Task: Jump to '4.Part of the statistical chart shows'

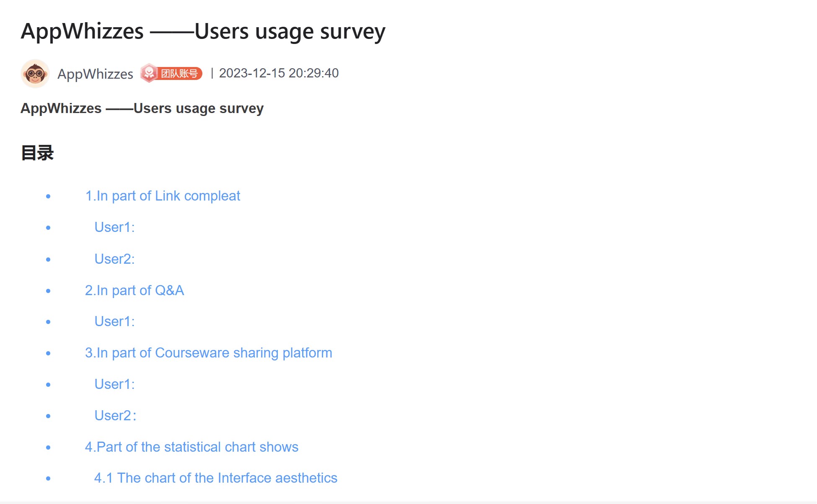Action: pyautogui.click(x=192, y=447)
